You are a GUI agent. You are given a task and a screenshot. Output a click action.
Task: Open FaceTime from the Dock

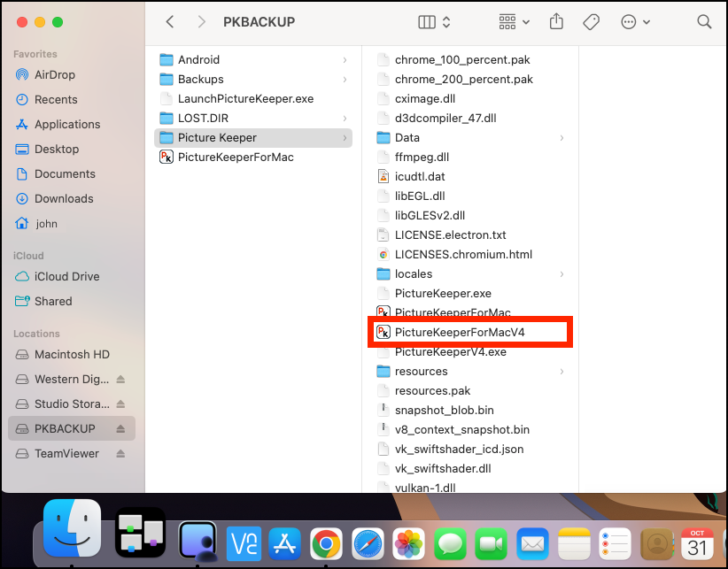pyautogui.click(x=492, y=543)
